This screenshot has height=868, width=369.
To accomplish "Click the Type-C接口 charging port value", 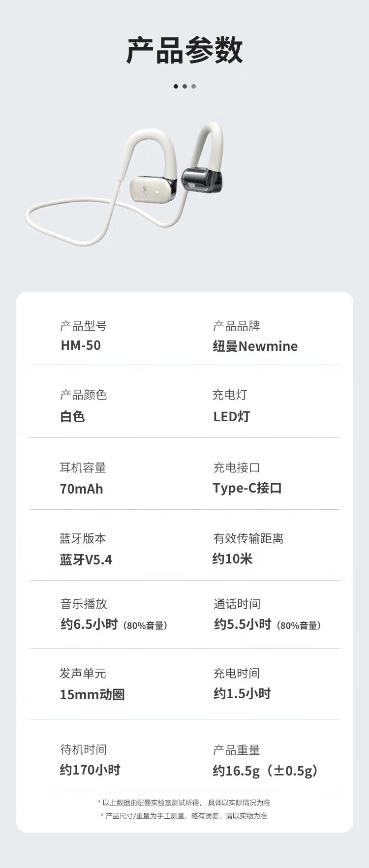I will [247, 488].
